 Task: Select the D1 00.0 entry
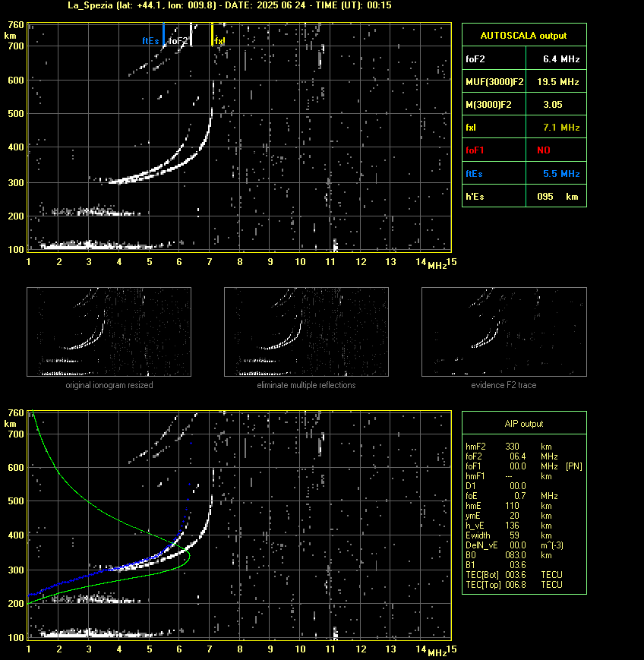click(x=496, y=486)
